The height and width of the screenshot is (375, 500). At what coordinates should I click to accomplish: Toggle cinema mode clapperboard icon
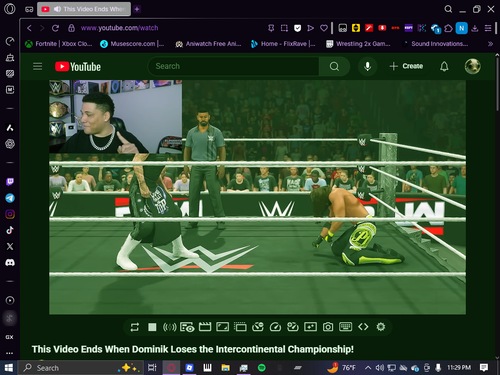pos(205,327)
